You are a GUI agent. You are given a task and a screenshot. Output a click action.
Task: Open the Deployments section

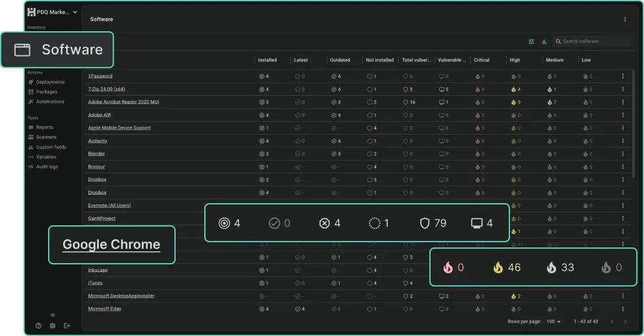[46, 82]
